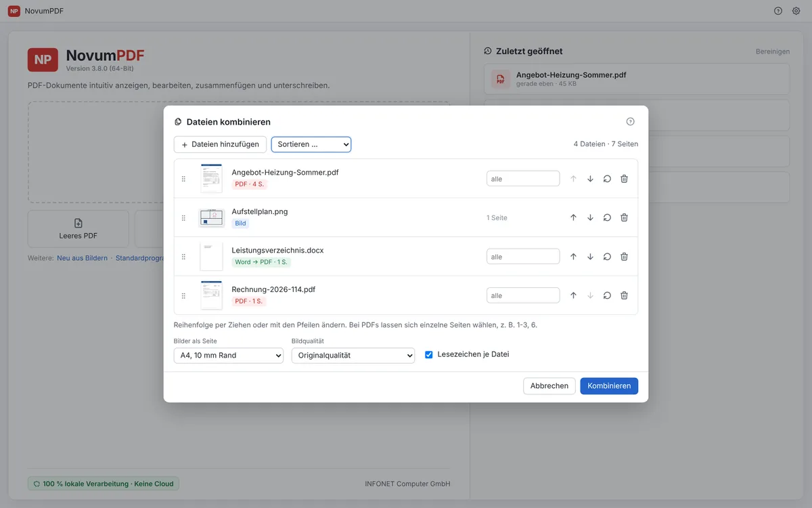
Task: Rotate Aufstellplan.png icon
Action: pos(607,217)
